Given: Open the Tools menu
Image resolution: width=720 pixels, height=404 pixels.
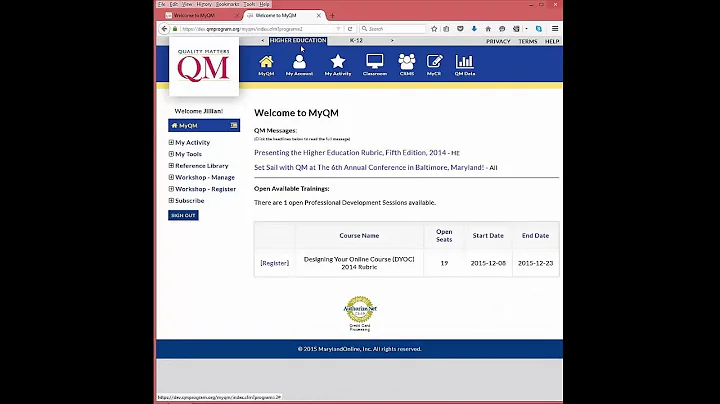Looking at the screenshot, I should point(249,4).
